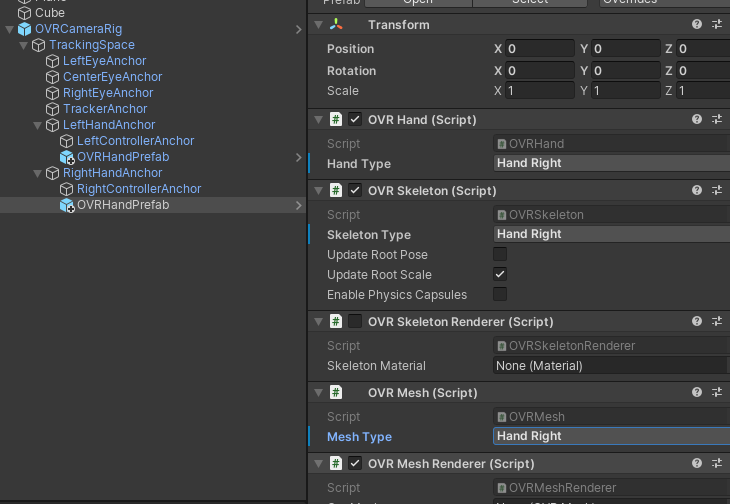The width and height of the screenshot is (730, 504).
Task: Select CenterEyeAnchor in the hierarchy
Action: click(x=113, y=77)
